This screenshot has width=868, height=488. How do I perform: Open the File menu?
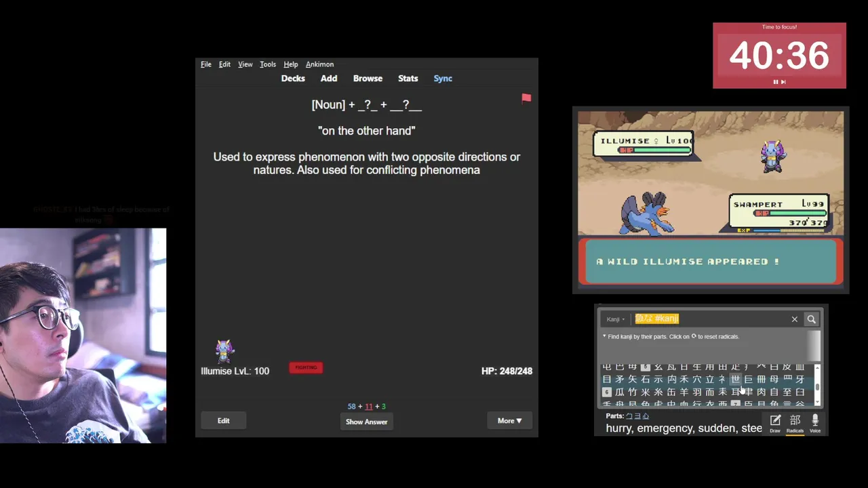point(206,64)
